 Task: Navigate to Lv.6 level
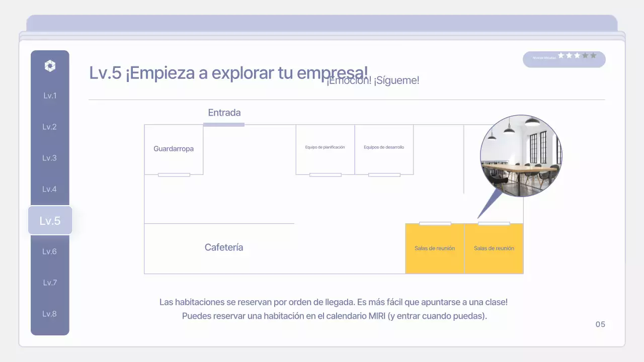pyautogui.click(x=49, y=251)
